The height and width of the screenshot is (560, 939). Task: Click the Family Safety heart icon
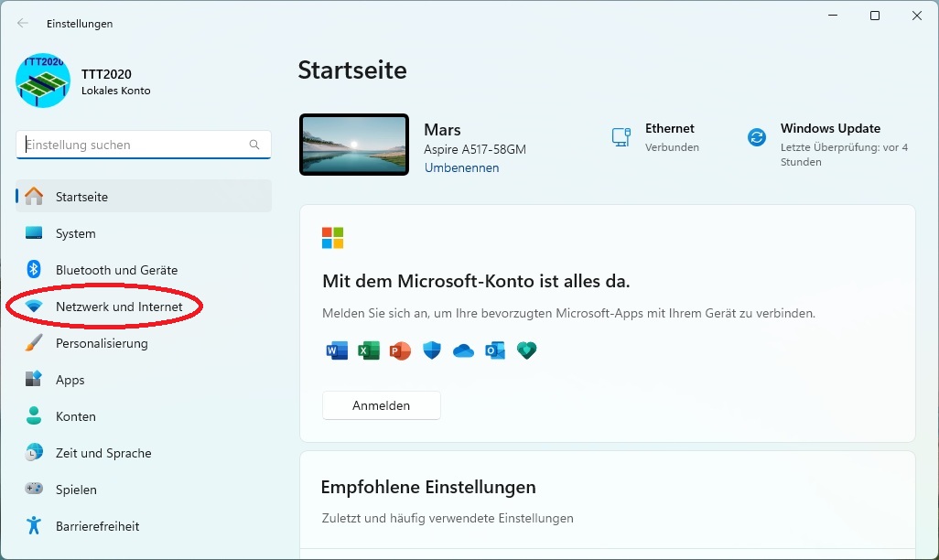point(527,350)
